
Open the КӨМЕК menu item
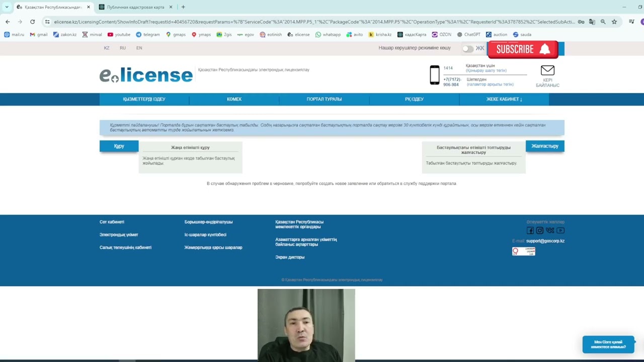coord(234,99)
